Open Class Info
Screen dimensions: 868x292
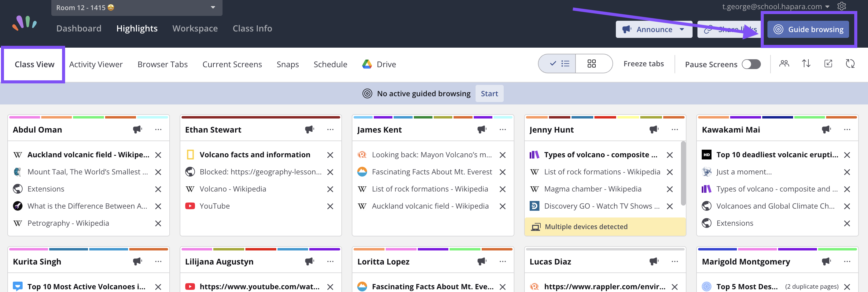tap(252, 28)
